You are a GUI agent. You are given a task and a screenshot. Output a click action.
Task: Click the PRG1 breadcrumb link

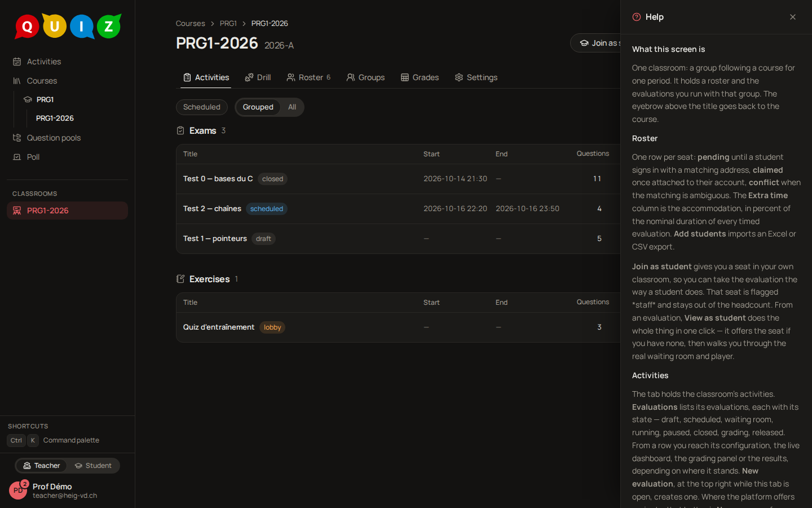[x=228, y=23]
